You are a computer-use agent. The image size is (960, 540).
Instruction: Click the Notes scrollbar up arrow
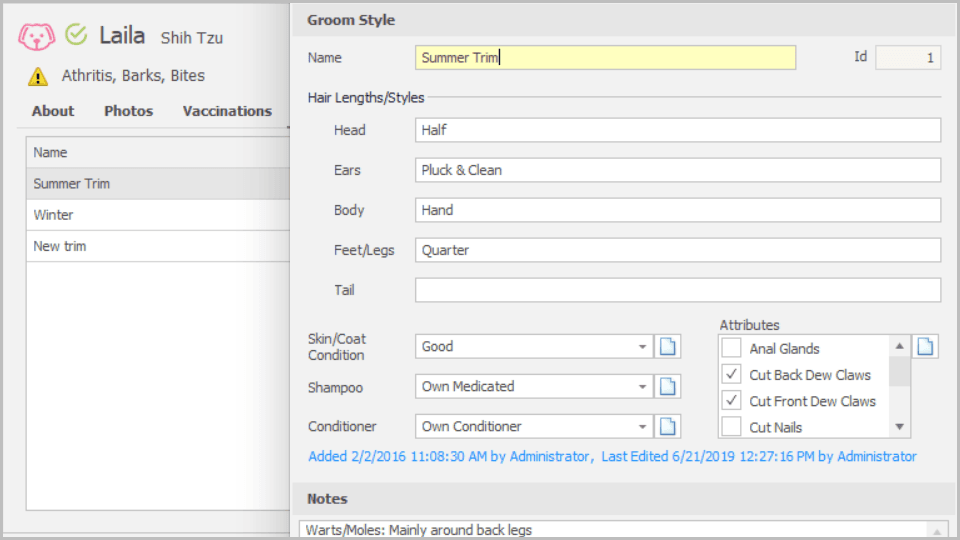click(937, 531)
